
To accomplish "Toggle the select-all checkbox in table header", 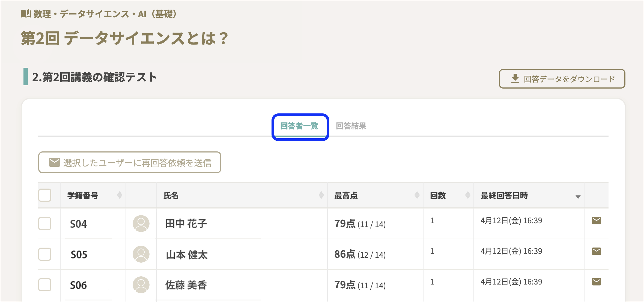I will [x=45, y=195].
